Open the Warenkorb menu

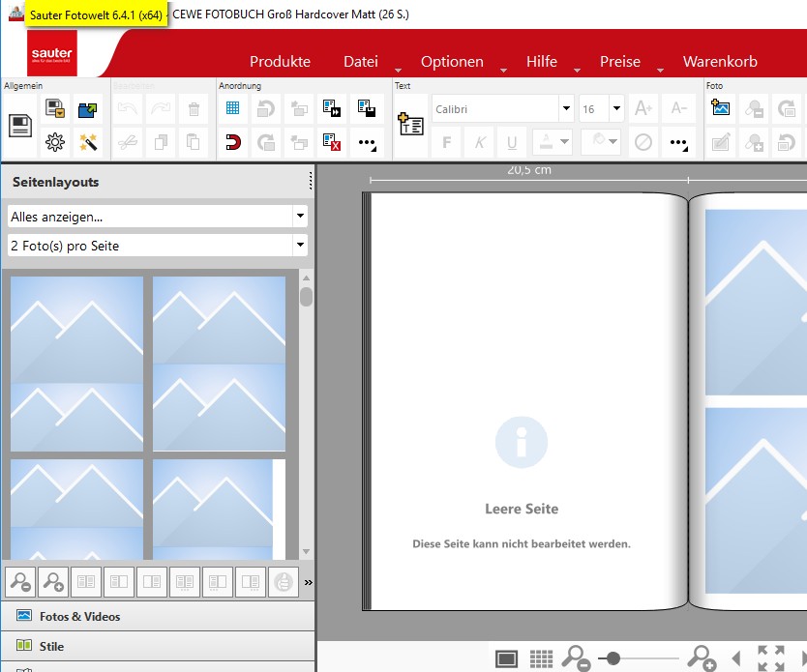point(720,61)
